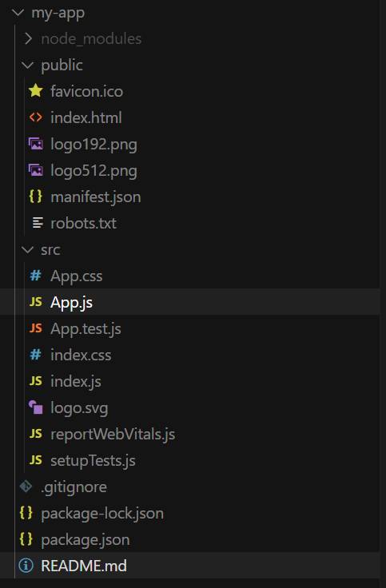Image resolution: width=386 pixels, height=588 pixels.
Task: Click the git diamond icon beside .gitignore
Action: coord(26,487)
